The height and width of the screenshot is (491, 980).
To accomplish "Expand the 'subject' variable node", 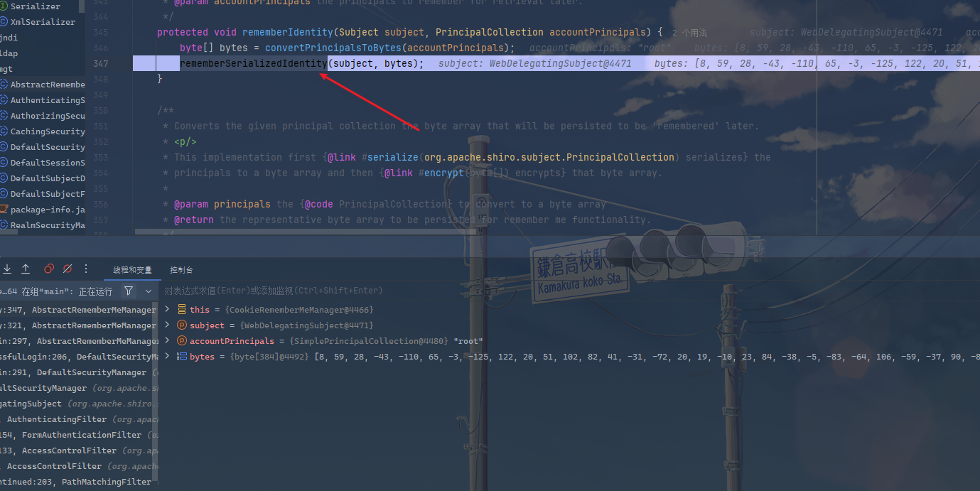I will [167, 325].
